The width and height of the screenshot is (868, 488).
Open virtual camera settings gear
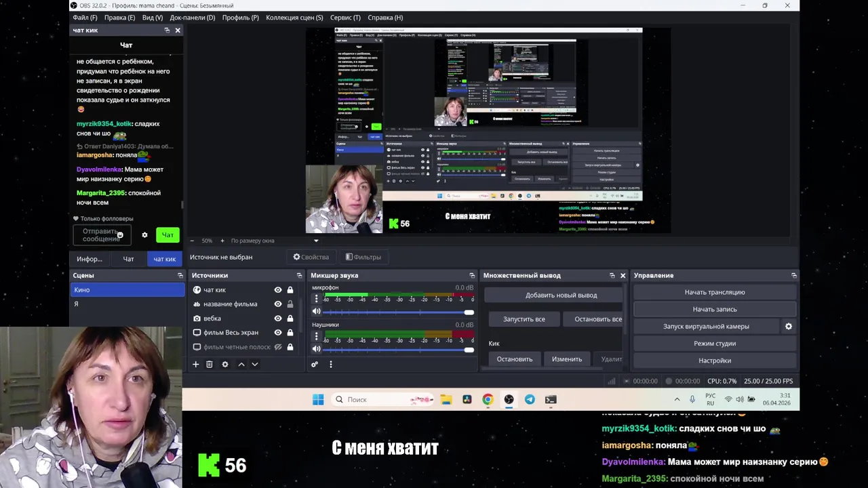[789, 327]
